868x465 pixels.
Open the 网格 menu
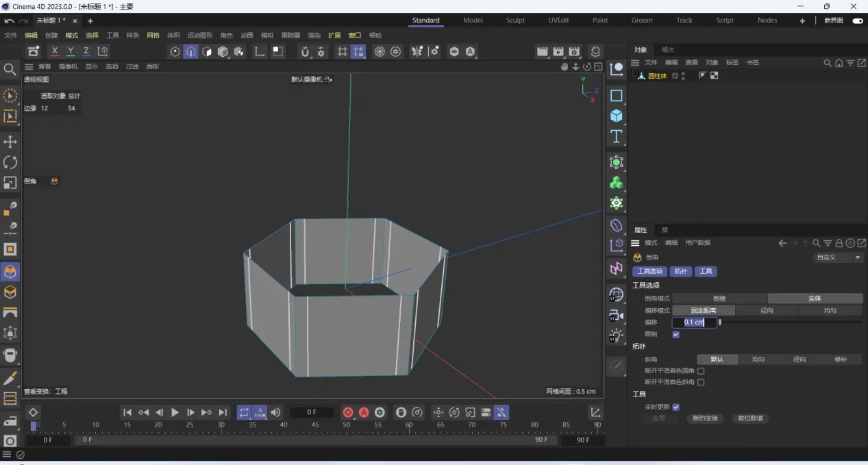click(153, 35)
